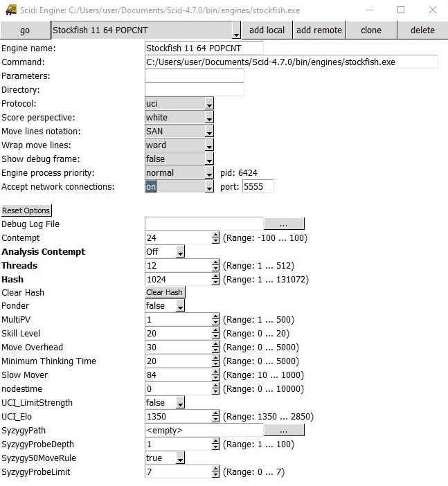Viewport: 448px width, 486px height.
Task: Close the Scid Engine window
Action: click(433, 10)
